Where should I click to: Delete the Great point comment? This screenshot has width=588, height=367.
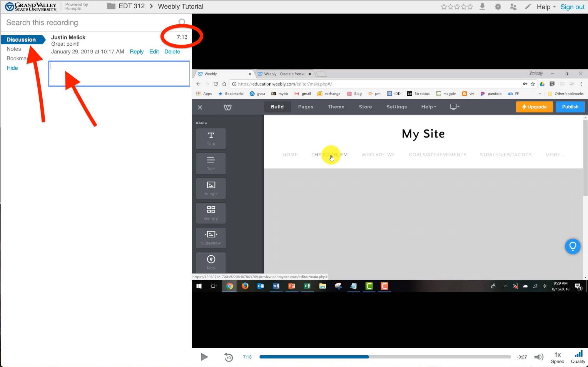(172, 51)
